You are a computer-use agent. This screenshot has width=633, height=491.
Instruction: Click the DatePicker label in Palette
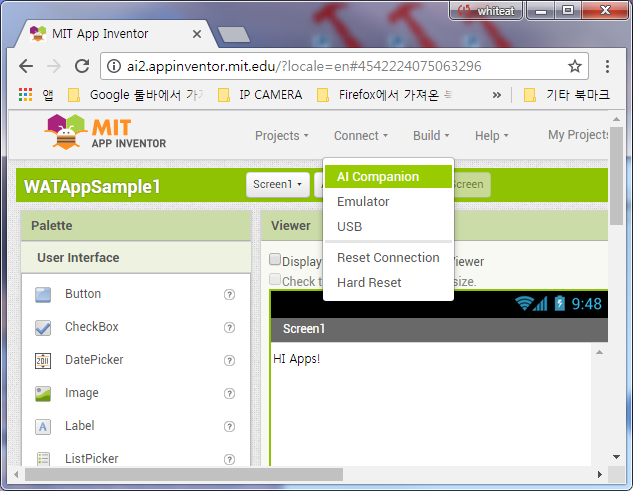pos(94,360)
